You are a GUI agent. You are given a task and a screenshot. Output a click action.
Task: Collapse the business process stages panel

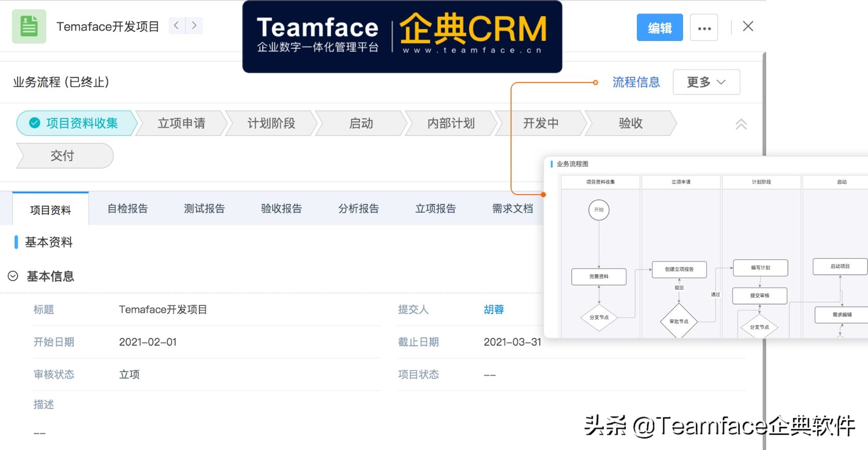(741, 124)
